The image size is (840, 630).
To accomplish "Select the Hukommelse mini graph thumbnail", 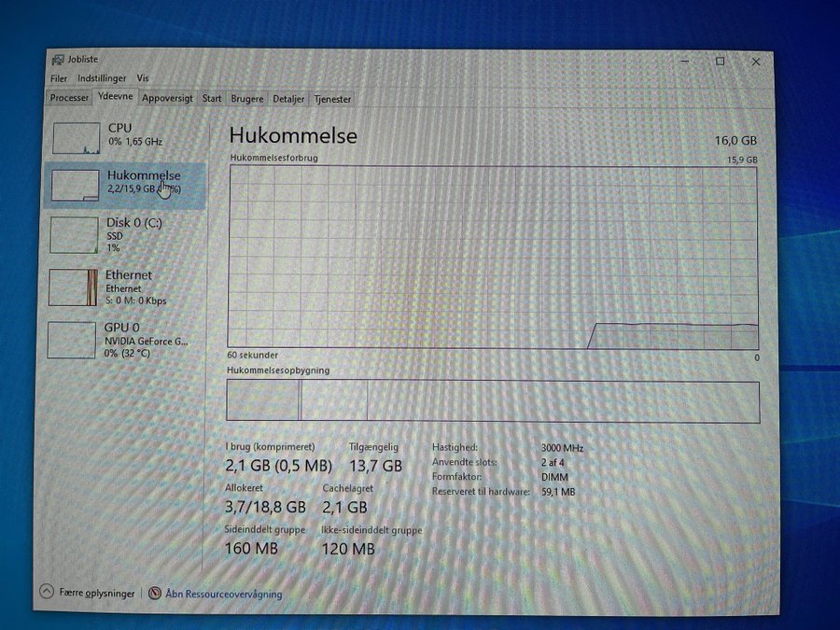I will (x=75, y=185).
